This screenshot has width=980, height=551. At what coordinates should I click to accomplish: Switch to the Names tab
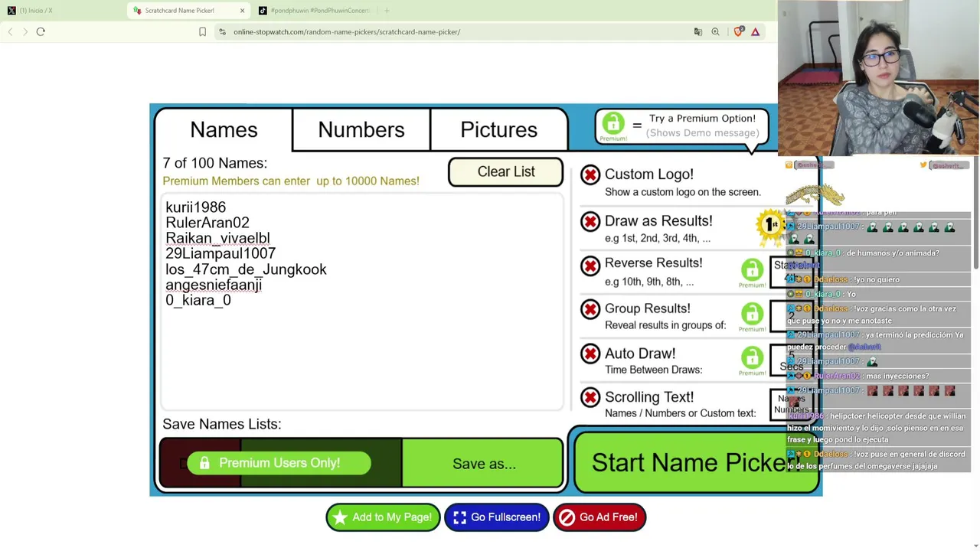[x=224, y=130]
